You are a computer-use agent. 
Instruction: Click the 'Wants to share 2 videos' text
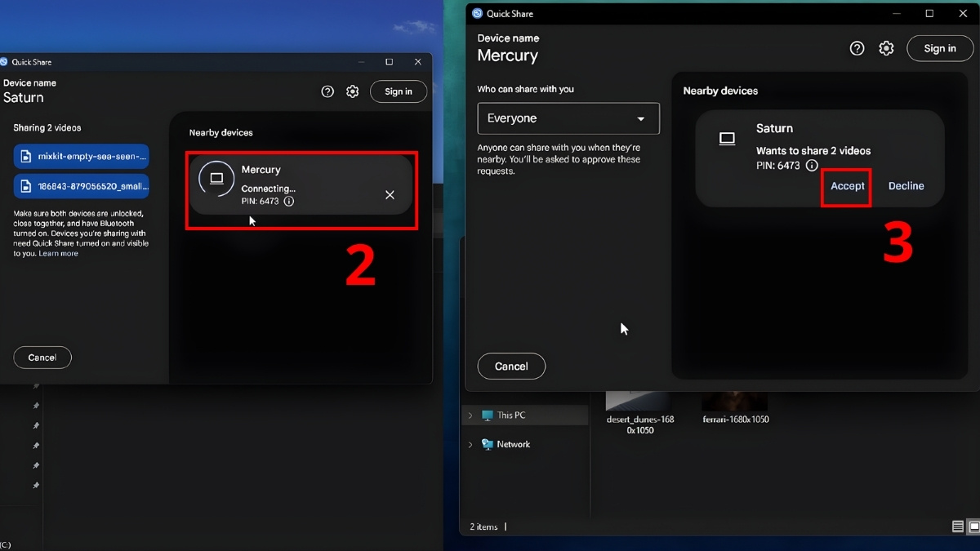coord(813,150)
